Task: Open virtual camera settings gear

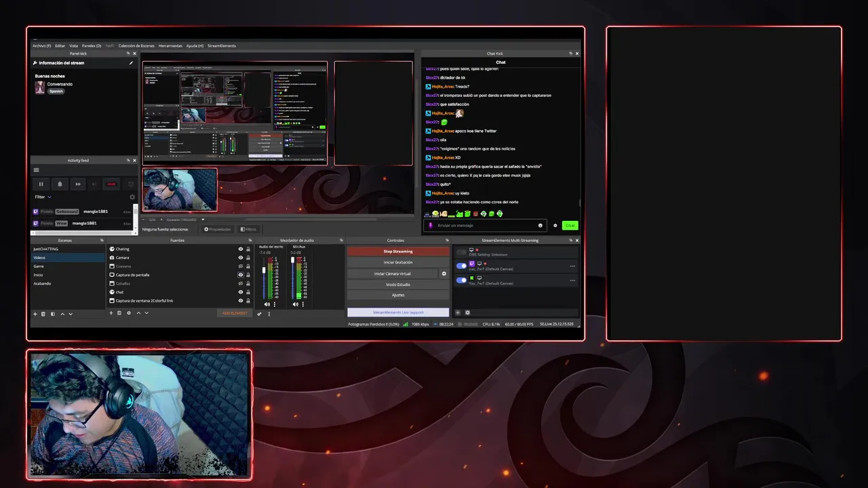Action: [444, 274]
